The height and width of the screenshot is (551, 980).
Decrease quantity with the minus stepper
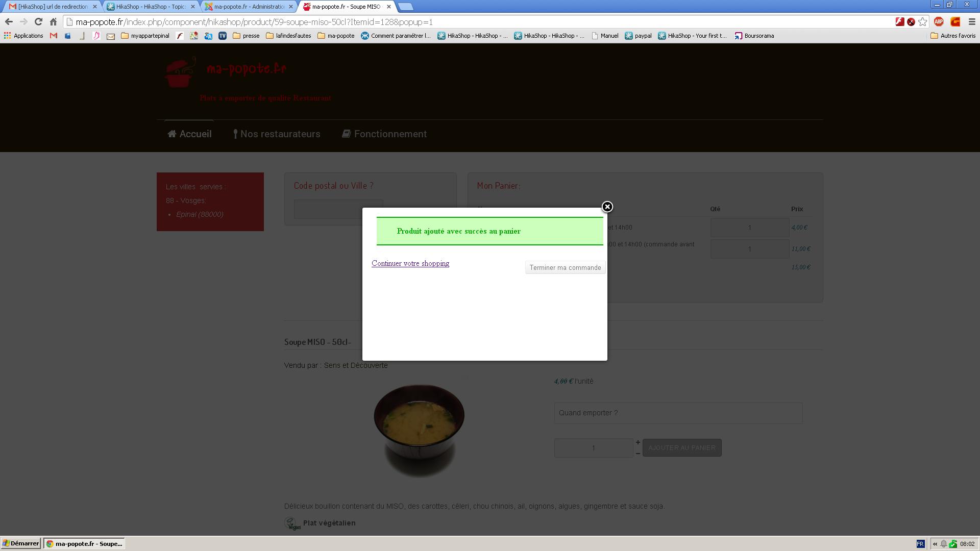pyautogui.click(x=638, y=453)
